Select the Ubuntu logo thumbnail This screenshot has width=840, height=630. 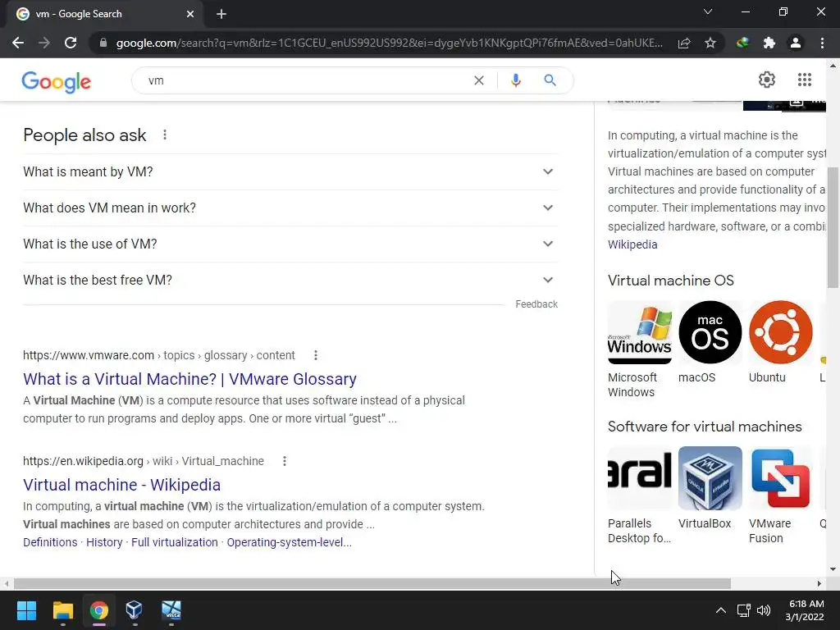[781, 332]
